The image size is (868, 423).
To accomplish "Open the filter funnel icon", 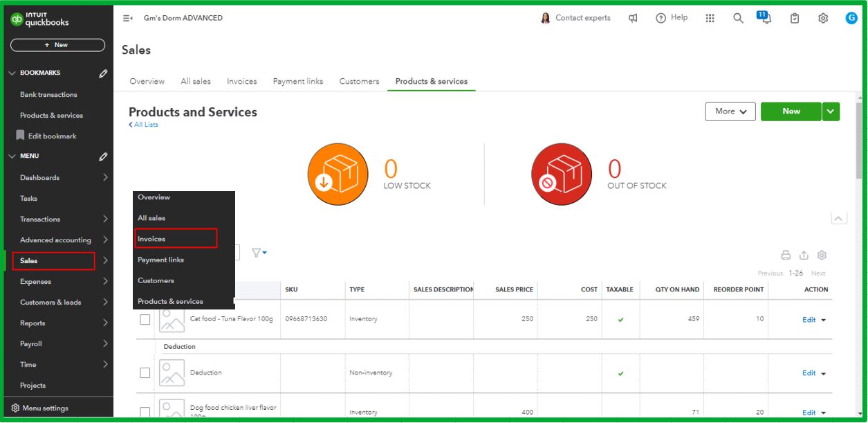I will click(x=259, y=253).
